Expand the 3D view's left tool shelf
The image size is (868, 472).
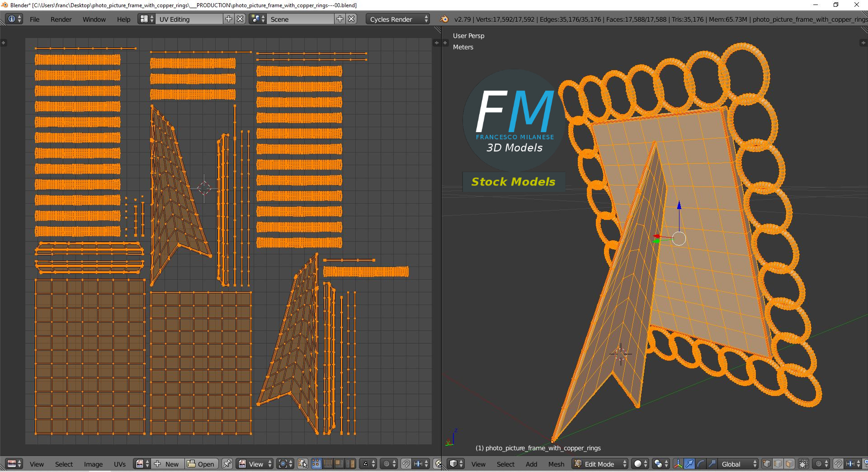click(x=445, y=43)
